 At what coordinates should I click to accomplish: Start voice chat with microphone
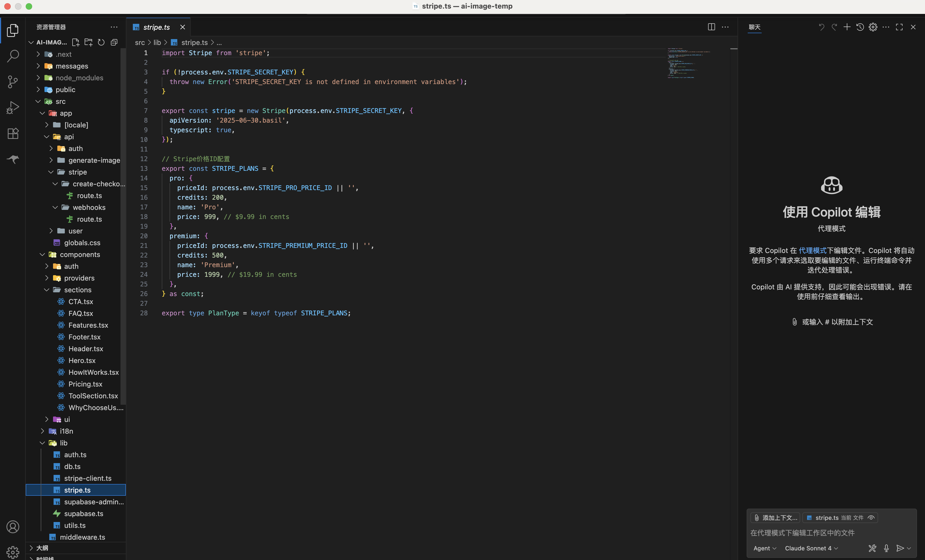pos(886,548)
